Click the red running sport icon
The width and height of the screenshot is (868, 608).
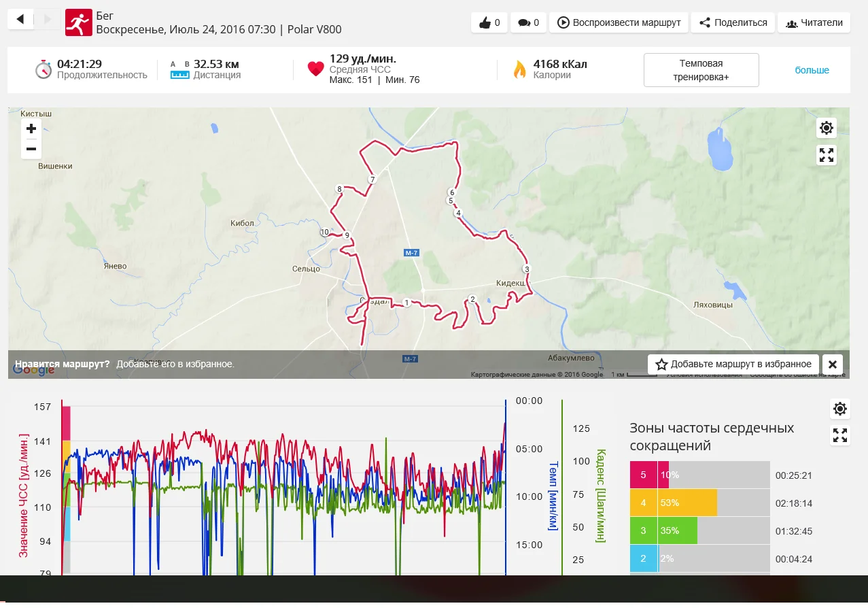[x=78, y=22]
